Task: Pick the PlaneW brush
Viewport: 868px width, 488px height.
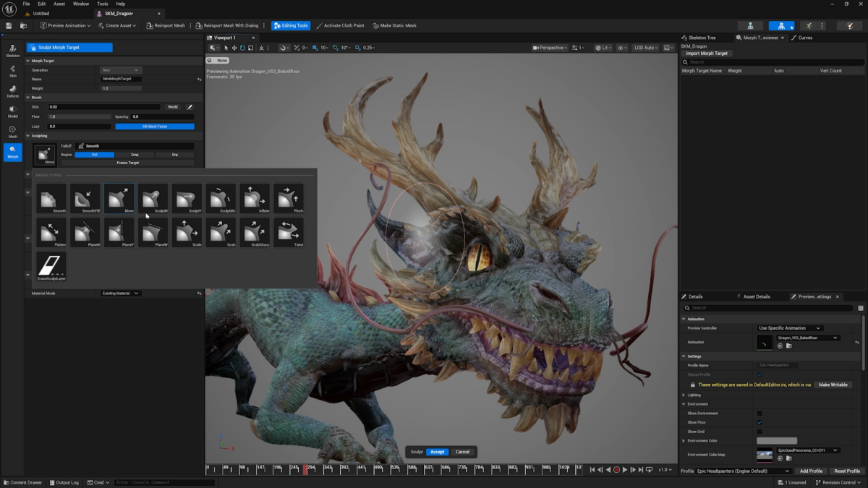Action: [x=153, y=232]
